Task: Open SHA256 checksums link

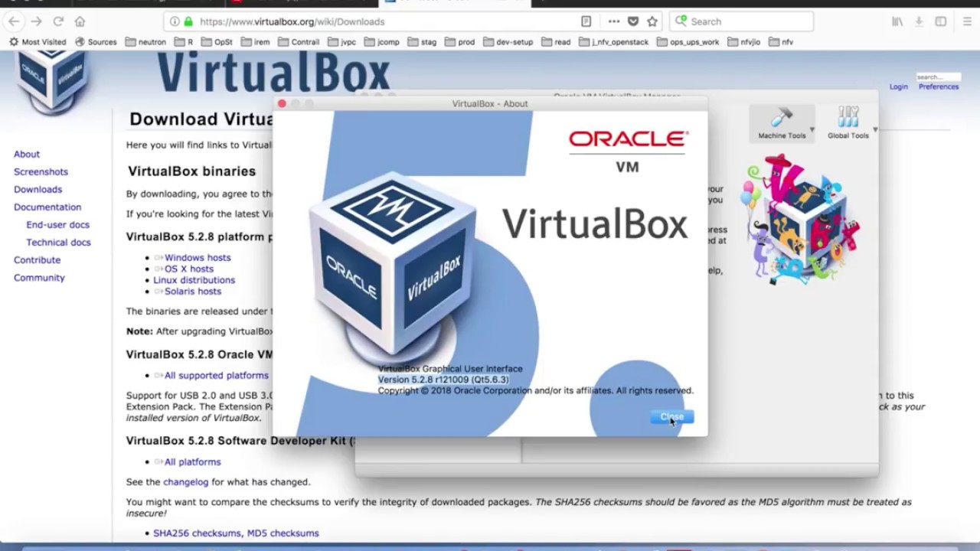Action: click(x=198, y=533)
